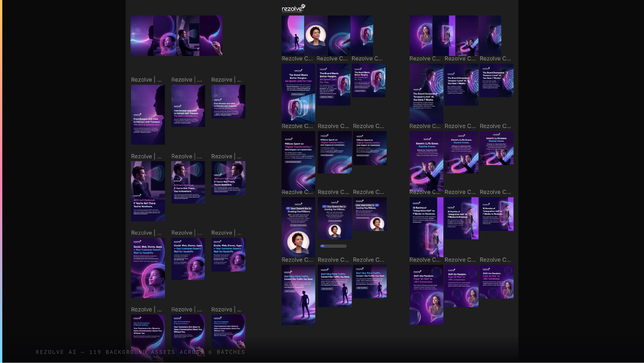The height and width of the screenshot is (363, 644).
Task: Select the medium 'From Browse-and-Click' ad frame
Action: click(x=188, y=106)
